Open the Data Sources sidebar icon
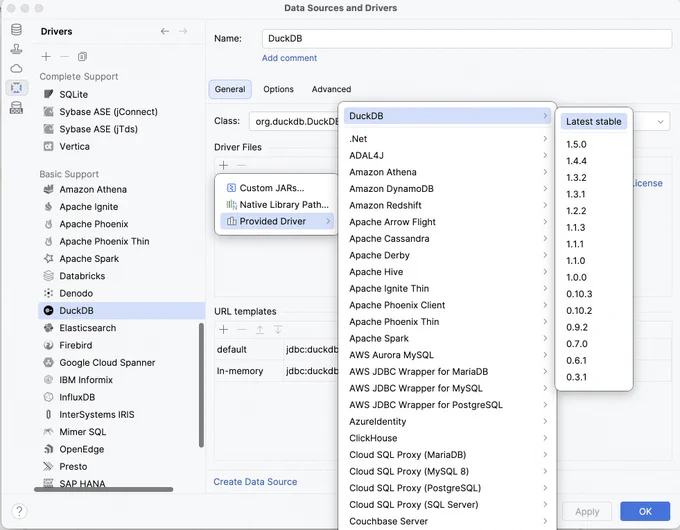This screenshot has width=680, height=530. [16, 29]
